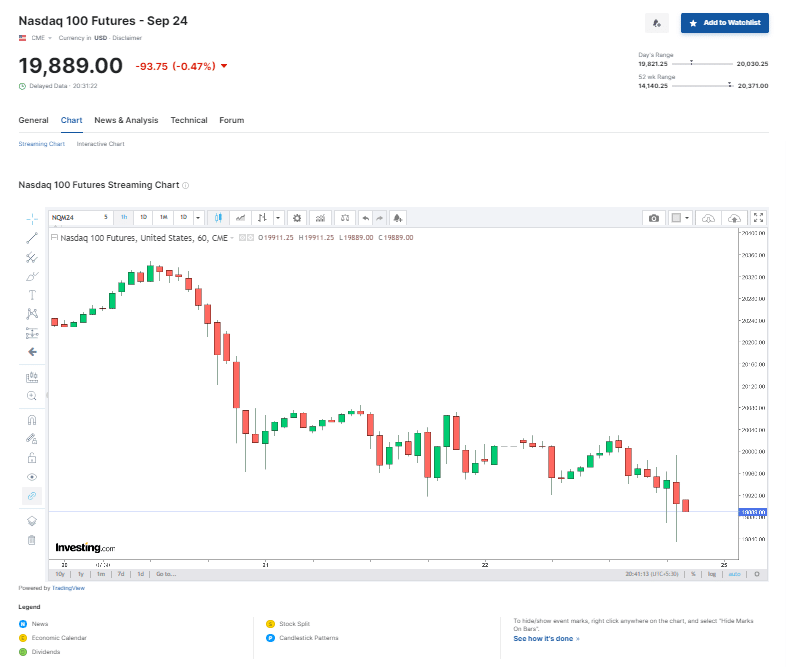Select the 5 minute interval button
786x667 pixels.
(x=106, y=217)
